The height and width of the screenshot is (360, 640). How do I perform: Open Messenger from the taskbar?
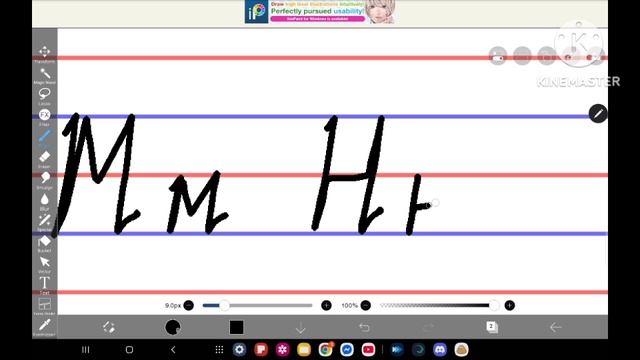coord(347,350)
